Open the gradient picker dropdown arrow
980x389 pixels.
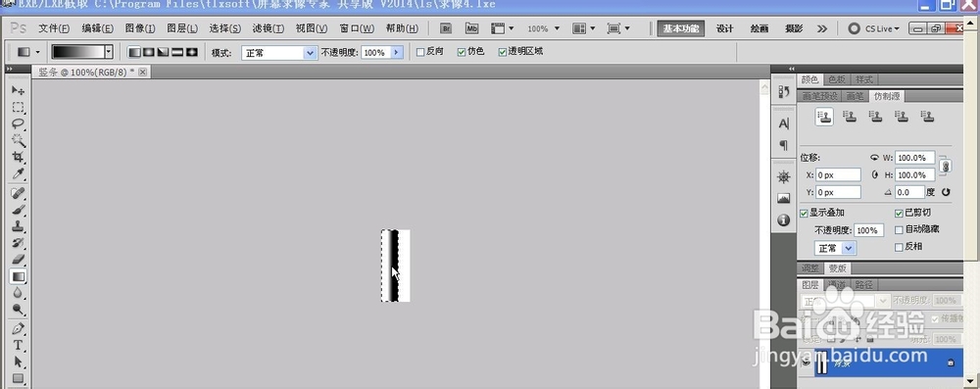109,53
